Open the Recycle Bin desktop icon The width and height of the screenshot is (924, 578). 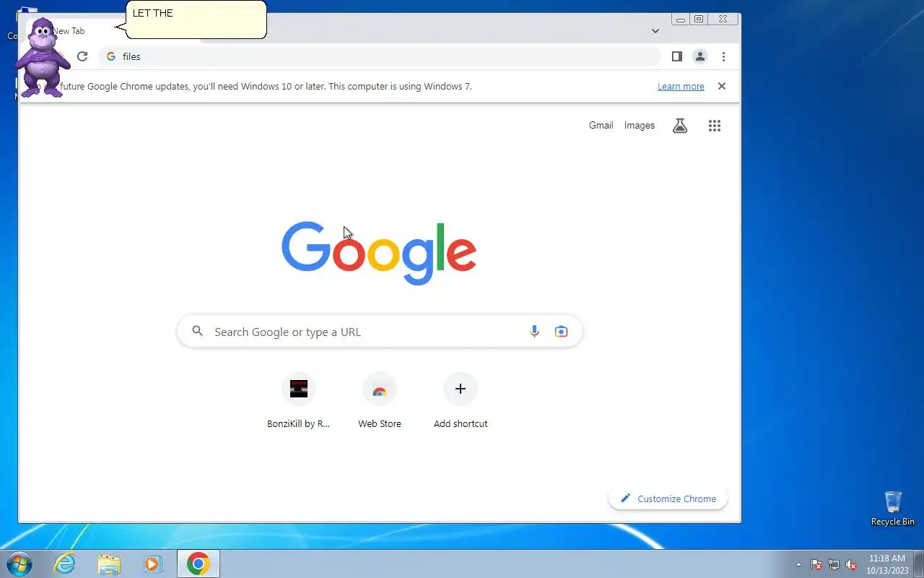[x=893, y=509]
